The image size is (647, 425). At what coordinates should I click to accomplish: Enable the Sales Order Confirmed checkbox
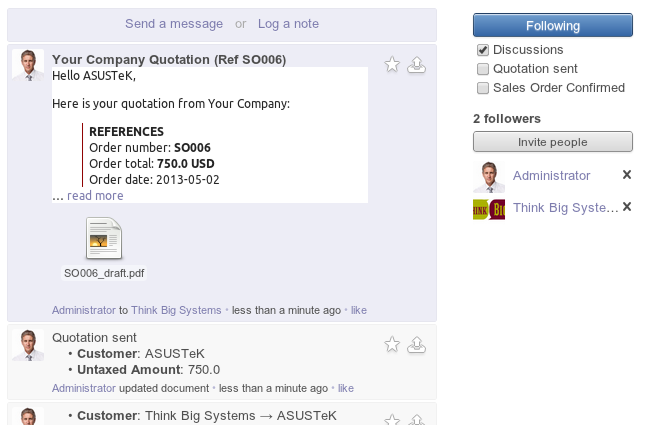(483, 88)
